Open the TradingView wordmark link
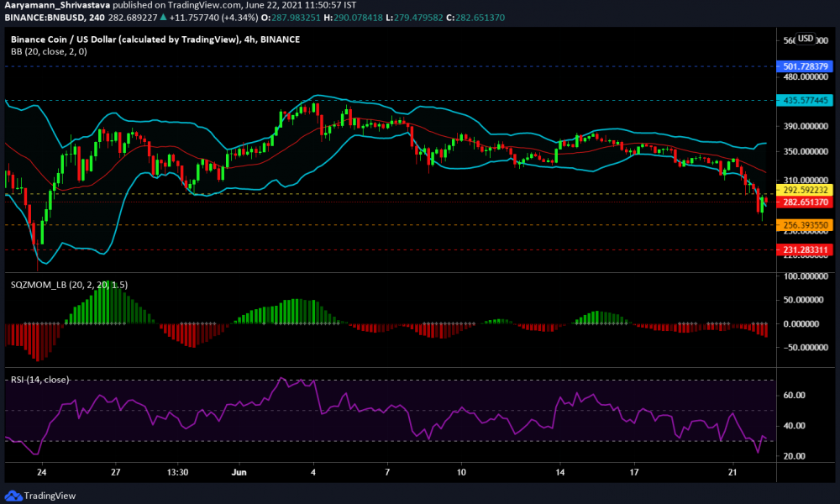840x504 pixels. tap(50, 496)
